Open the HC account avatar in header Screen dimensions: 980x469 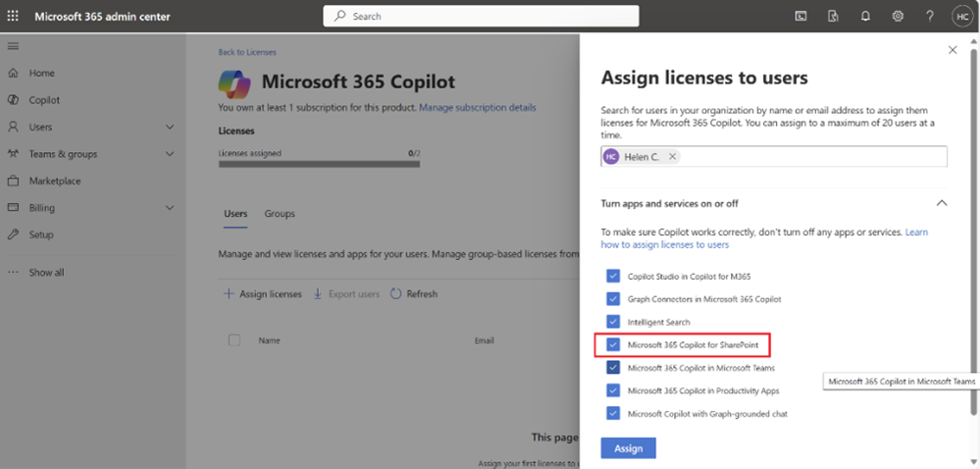[x=961, y=17]
